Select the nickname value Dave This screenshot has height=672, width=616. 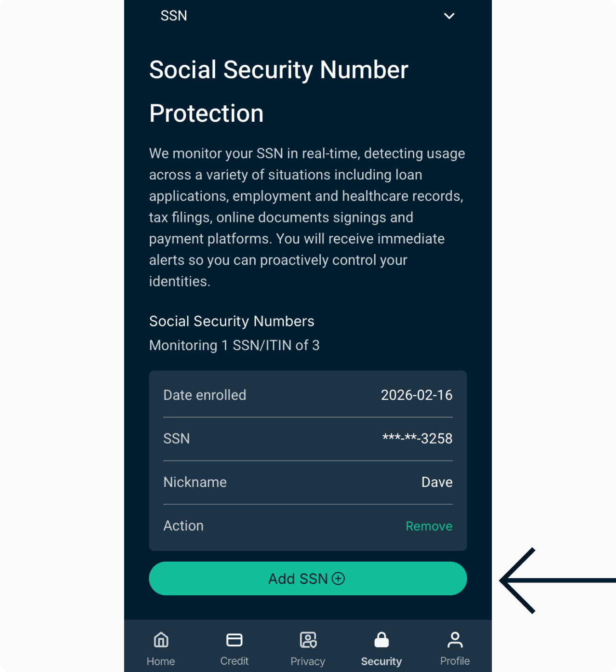click(437, 482)
